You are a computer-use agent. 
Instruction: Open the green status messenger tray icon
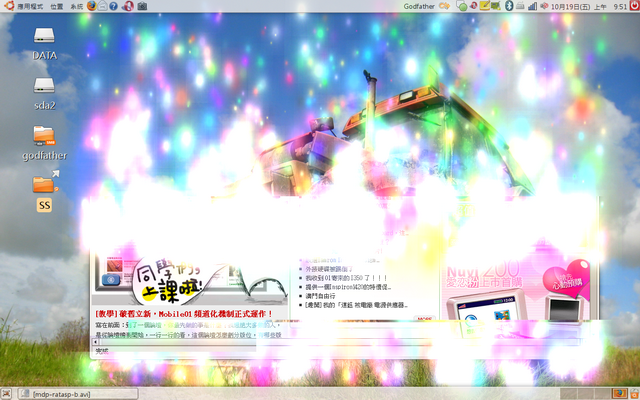[x=462, y=6]
